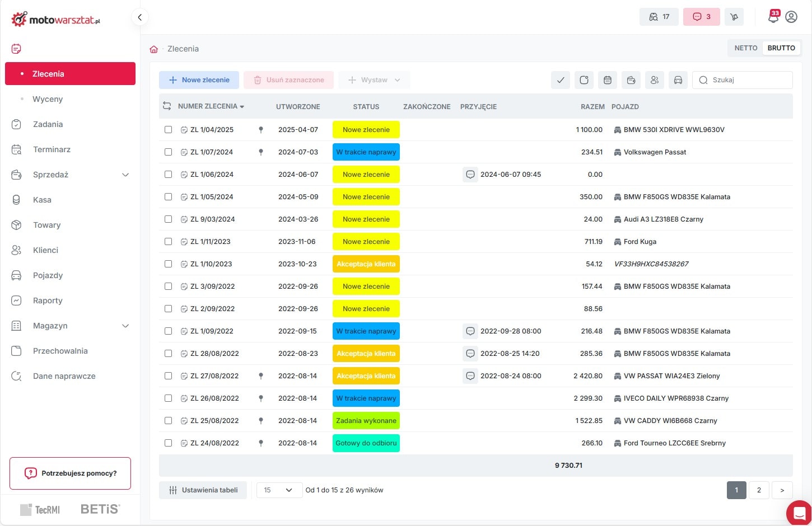Expand the Magazyn sidebar submenu
The width and height of the screenshot is (812, 526).
coord(125,326)
